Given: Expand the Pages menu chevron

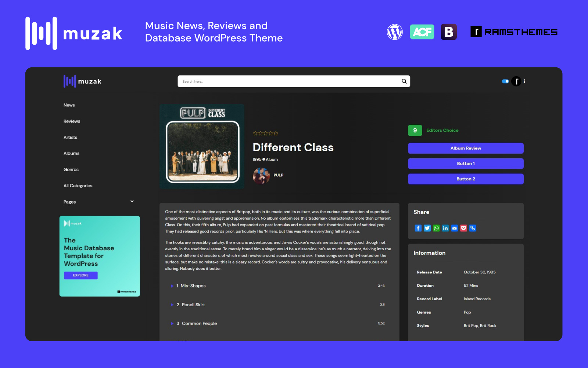Looking at the screenshot, I should [132, 201].
